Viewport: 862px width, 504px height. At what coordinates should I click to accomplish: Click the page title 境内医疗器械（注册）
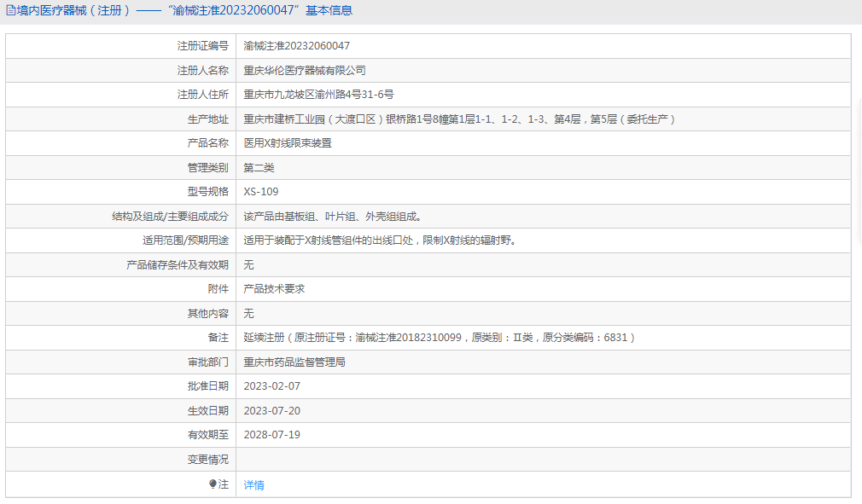coord(73,10)
